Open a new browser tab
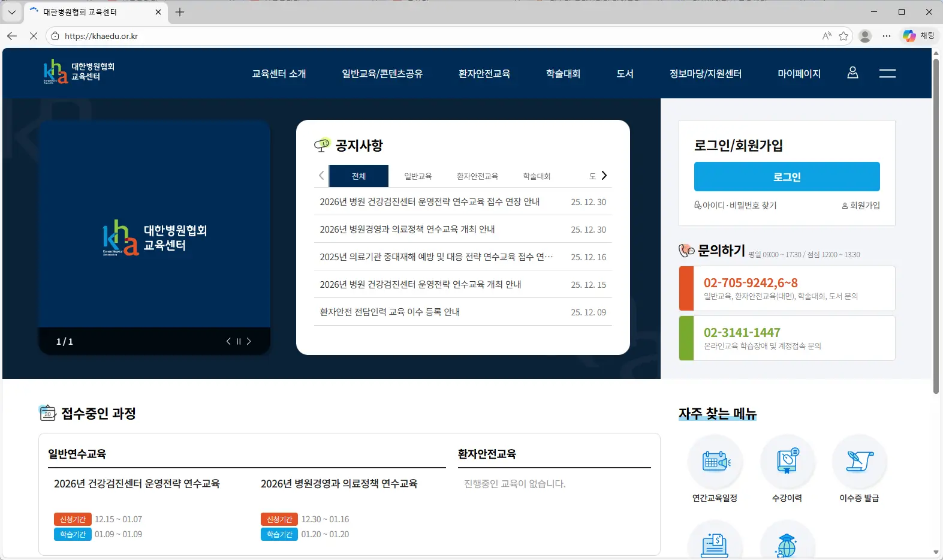 180,12
